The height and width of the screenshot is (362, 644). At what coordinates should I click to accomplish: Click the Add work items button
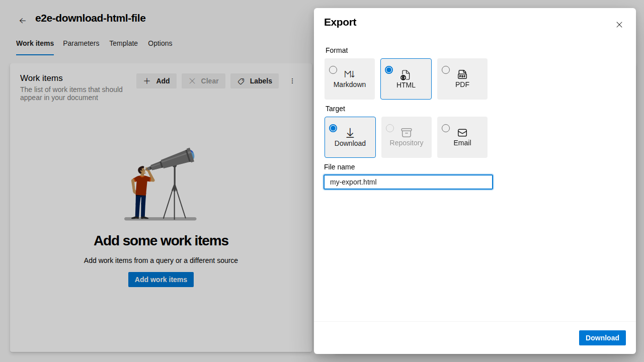coord(160,279)
